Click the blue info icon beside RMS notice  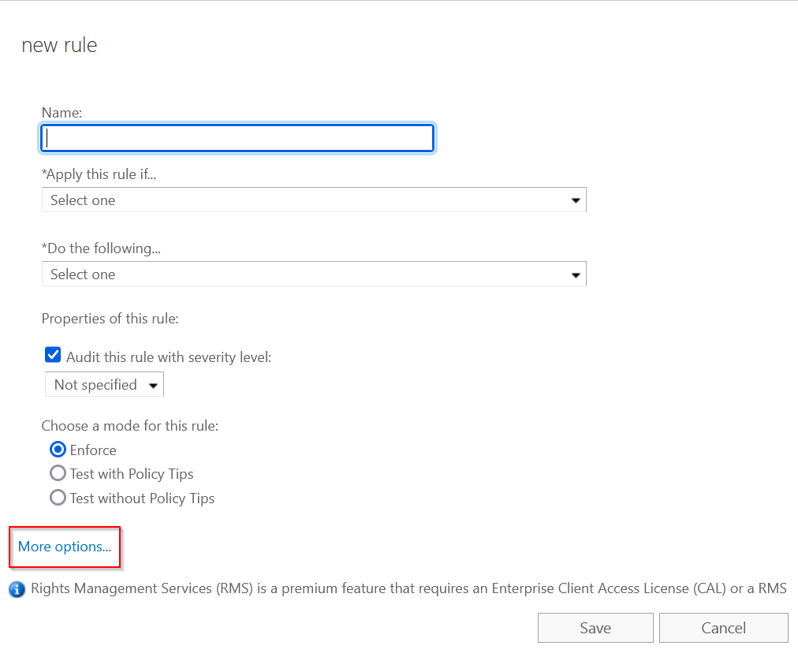[17, 589]
